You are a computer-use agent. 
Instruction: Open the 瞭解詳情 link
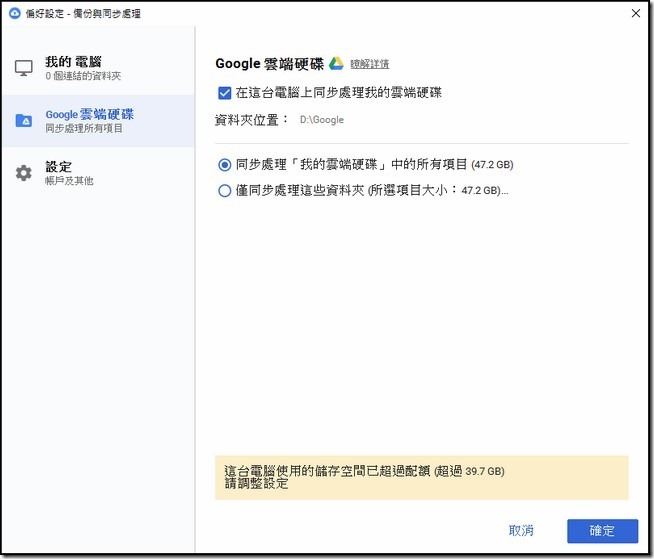click(x=370, y=64)
